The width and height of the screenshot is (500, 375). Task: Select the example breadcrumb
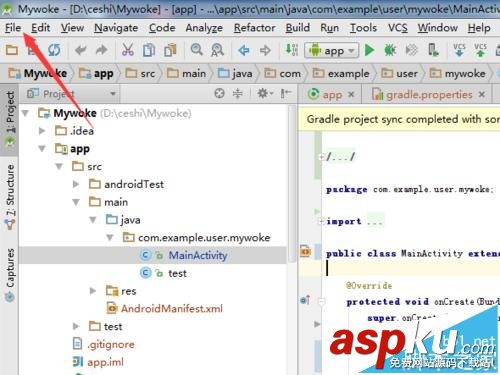click(x=341, y=73)
